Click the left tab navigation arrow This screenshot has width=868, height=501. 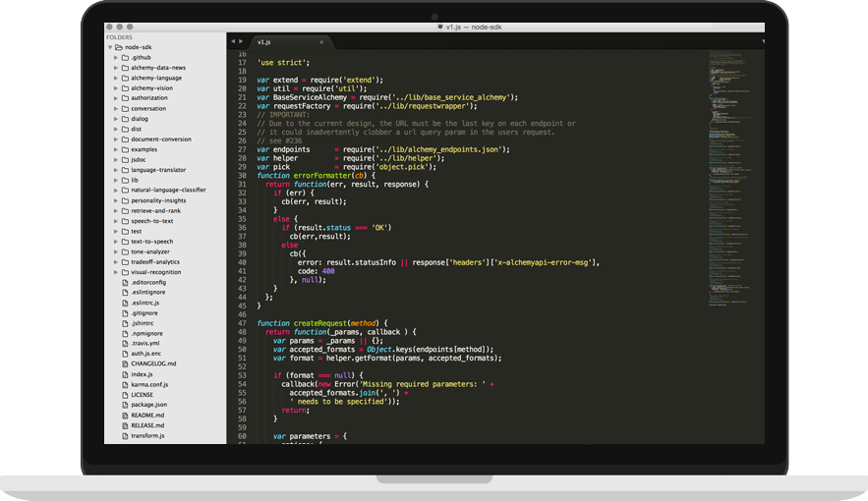pos(232,42)
